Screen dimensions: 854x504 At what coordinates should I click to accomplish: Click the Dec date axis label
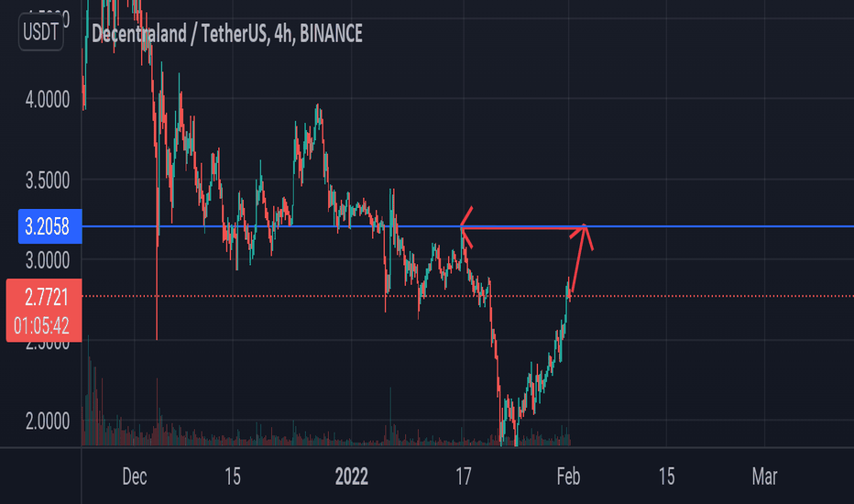(135, 477)
